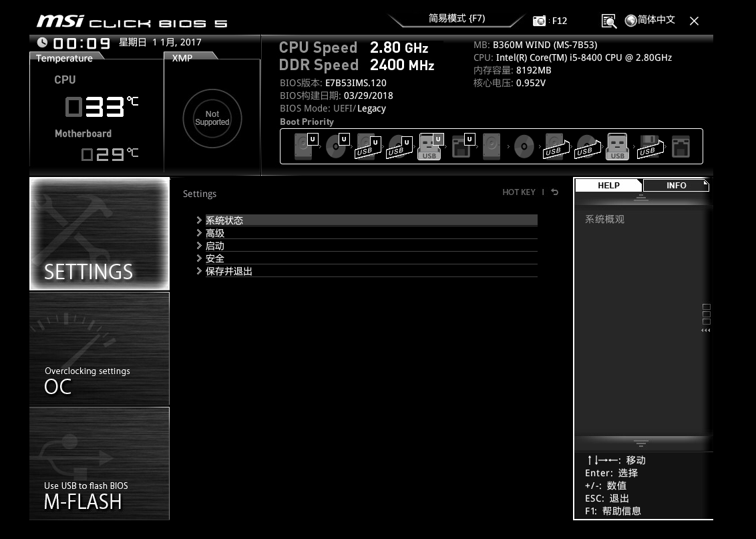Click the '+/-: 数值' hotkey hint
Image resolution: width=756 pixels, height=539 pixels.
tap(606, 486)
